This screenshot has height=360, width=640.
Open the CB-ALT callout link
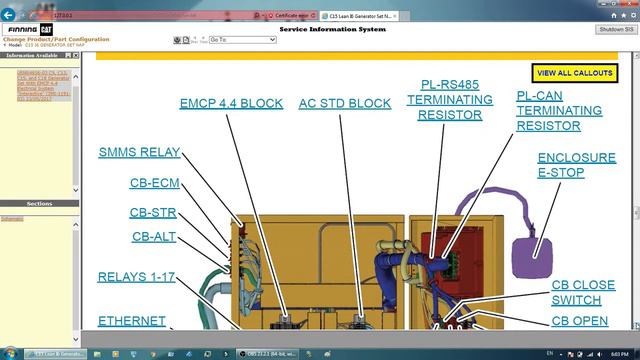(x=154, y=237)
